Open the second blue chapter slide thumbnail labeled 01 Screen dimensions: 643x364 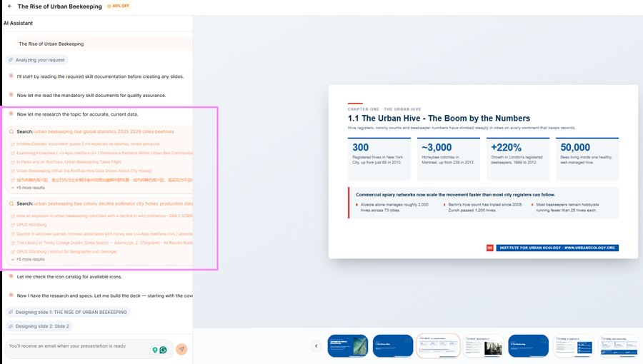pyautogui.click(x=393, y=345)
